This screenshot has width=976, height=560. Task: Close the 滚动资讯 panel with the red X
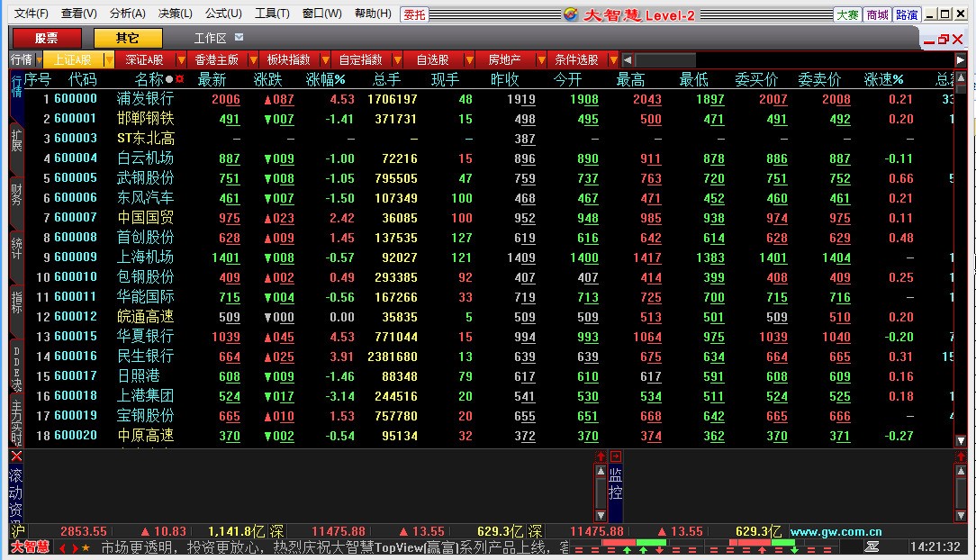click(16, 456)
